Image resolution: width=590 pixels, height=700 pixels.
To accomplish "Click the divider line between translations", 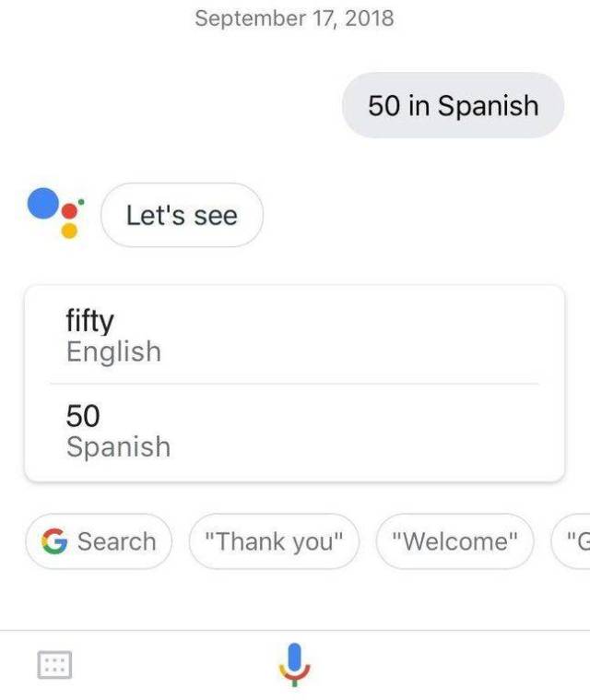I will tap(294, 384).
